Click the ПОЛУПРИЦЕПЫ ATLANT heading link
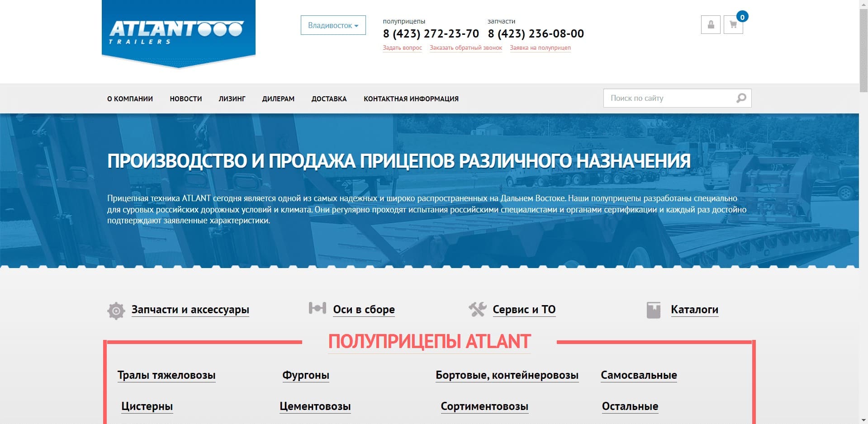This screenshot has height=424, width=868. click(x=429, y=342)
